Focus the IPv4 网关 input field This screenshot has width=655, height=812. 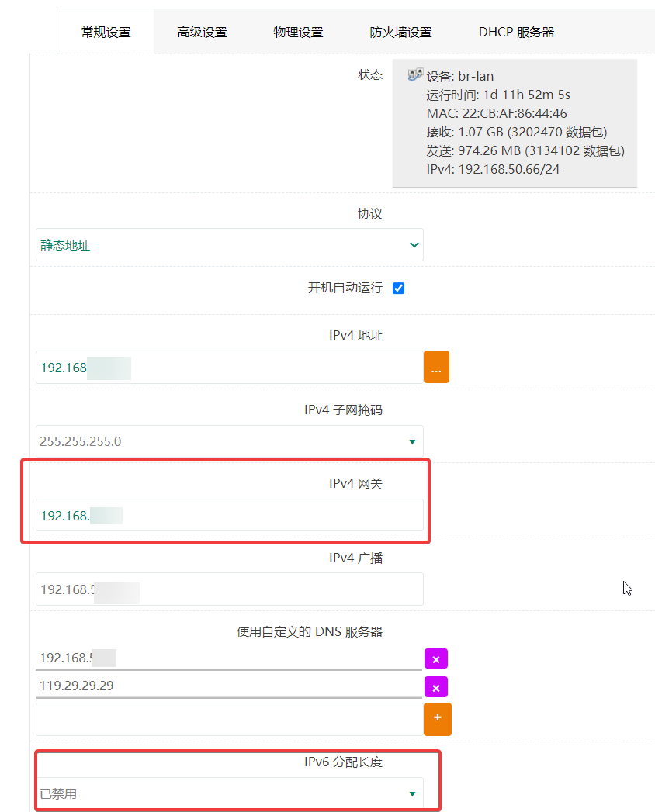click(x=229, y=515)
